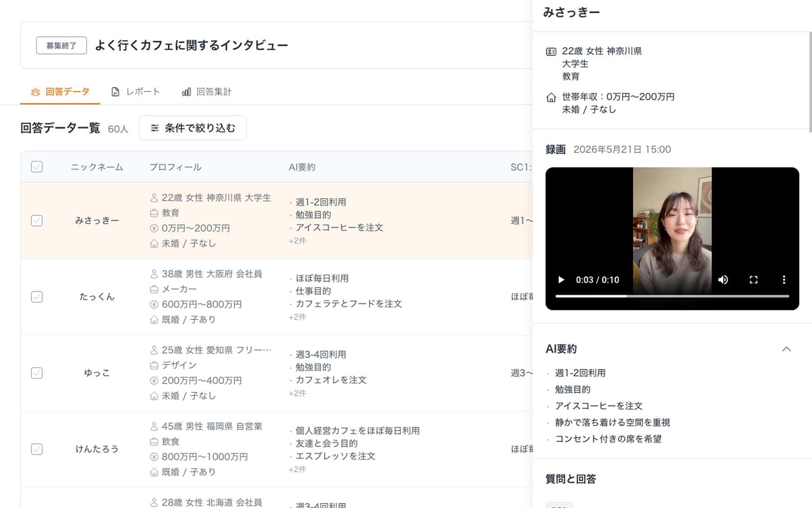Click the house icon beside 既婚 / 子あり in たっくん's row
Screen dimensions: 812x508
154,320
